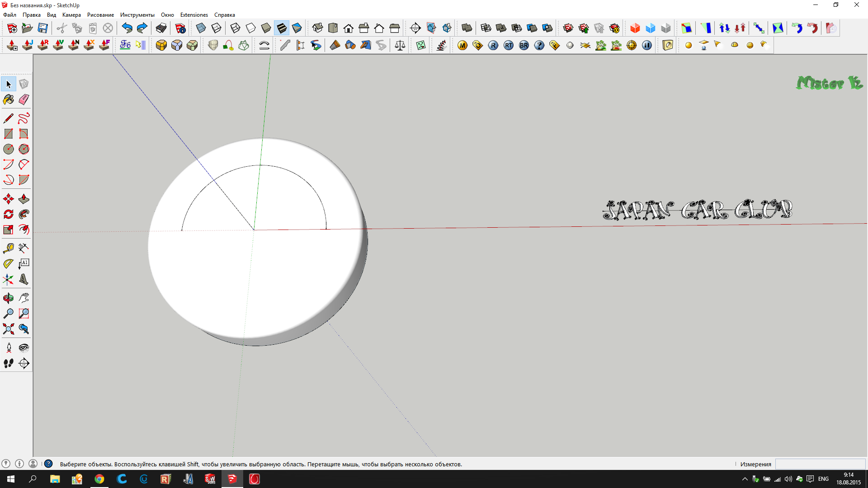868x488 pixels.
Task: Select the Rotate tool
Action: point(8,214)
